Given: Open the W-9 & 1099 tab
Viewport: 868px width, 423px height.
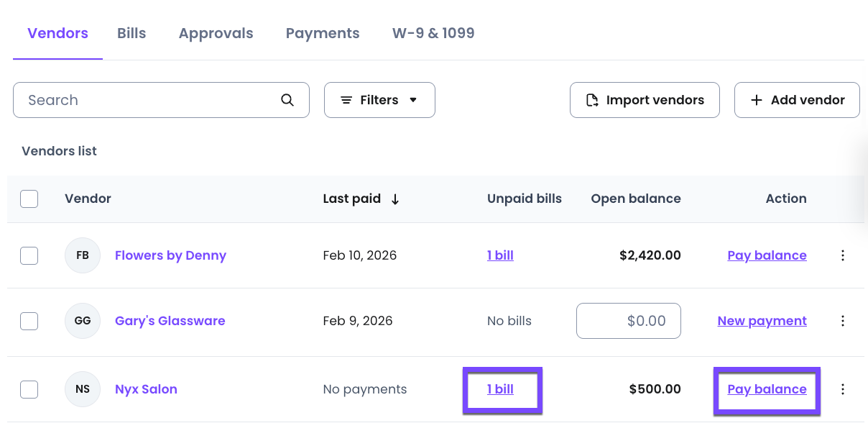Looking at the screenshot, I should [433, 33].
